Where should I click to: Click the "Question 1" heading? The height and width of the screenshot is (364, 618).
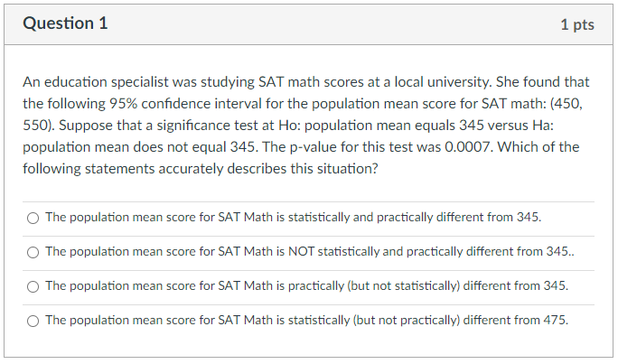[x=65, y=24]
